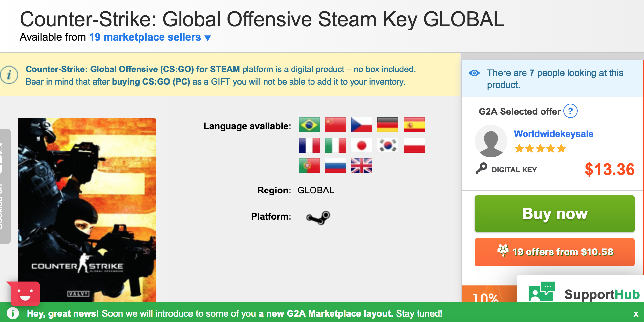Click the seller's five-star rating
The width and height of the screenshot is (644, 322).
coord(540,149)
